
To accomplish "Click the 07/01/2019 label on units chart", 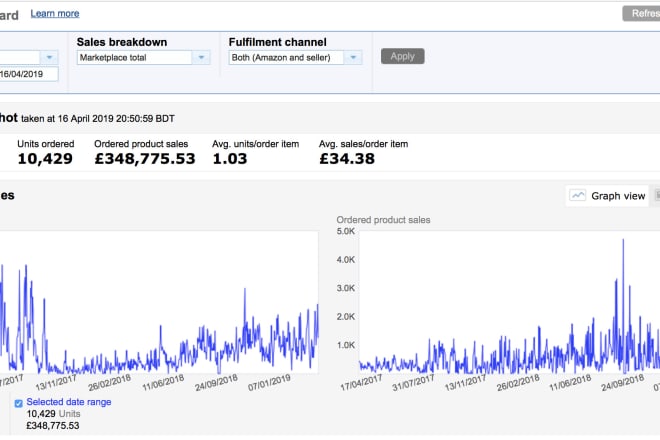I will point(269,382).
